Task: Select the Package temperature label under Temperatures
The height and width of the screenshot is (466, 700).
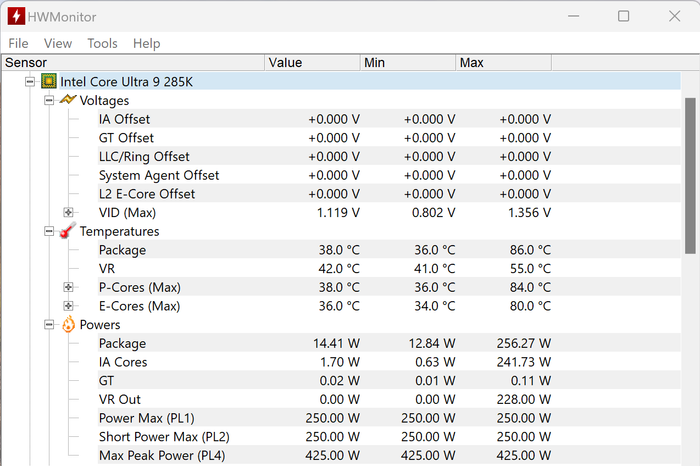Action: (x=122, y=250)
